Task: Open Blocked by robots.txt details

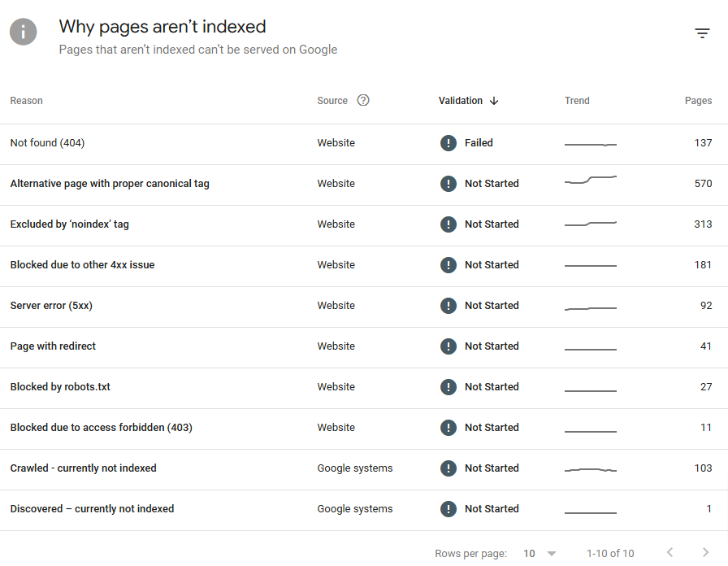Action: point(364,388)
